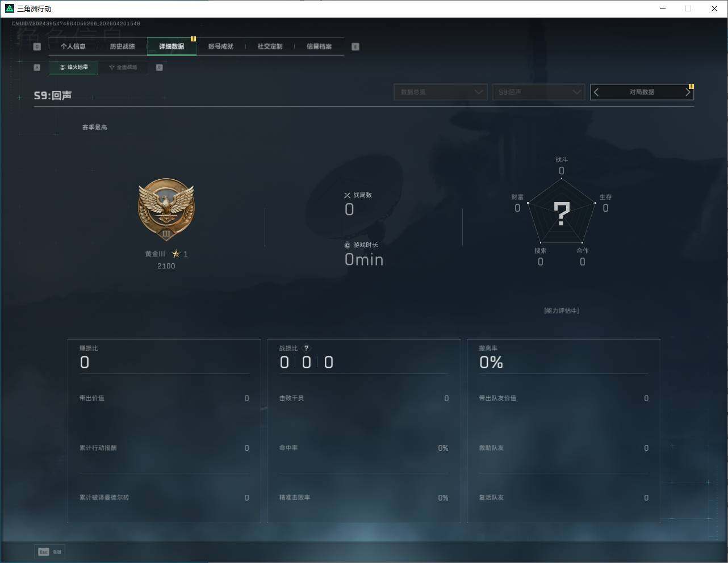Screen dimensions: 728x563
Task: Click the 生存 radar label
Action: 605,198
